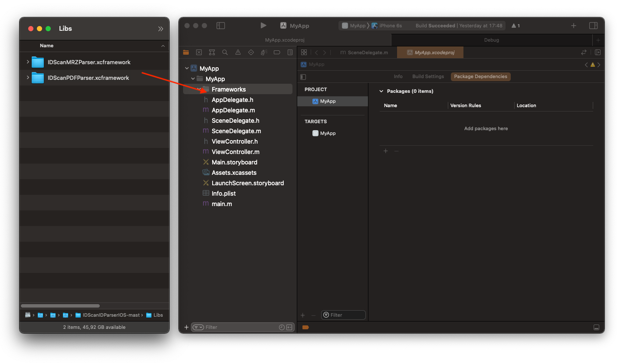624x364 pixels.
Task: Switch to the MyApp.xcodeproj window tab
Action: tap(285, 40)
